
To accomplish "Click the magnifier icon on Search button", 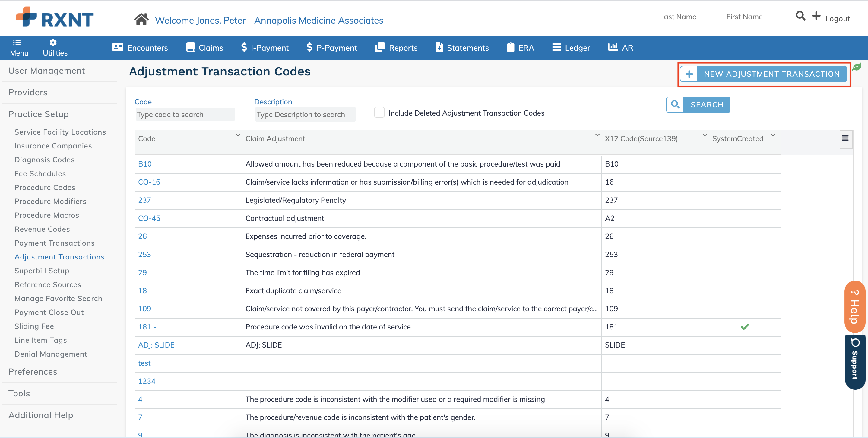I will [675, 105].
